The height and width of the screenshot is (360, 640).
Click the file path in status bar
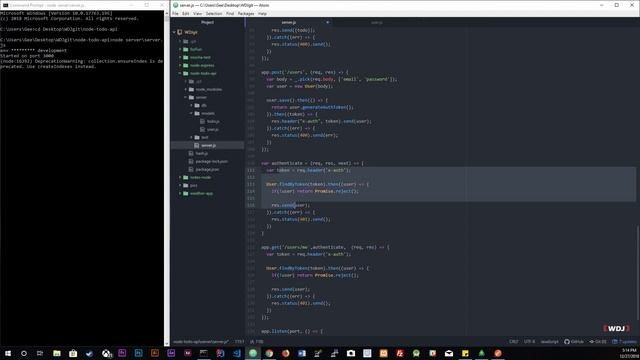pos(200,342)
